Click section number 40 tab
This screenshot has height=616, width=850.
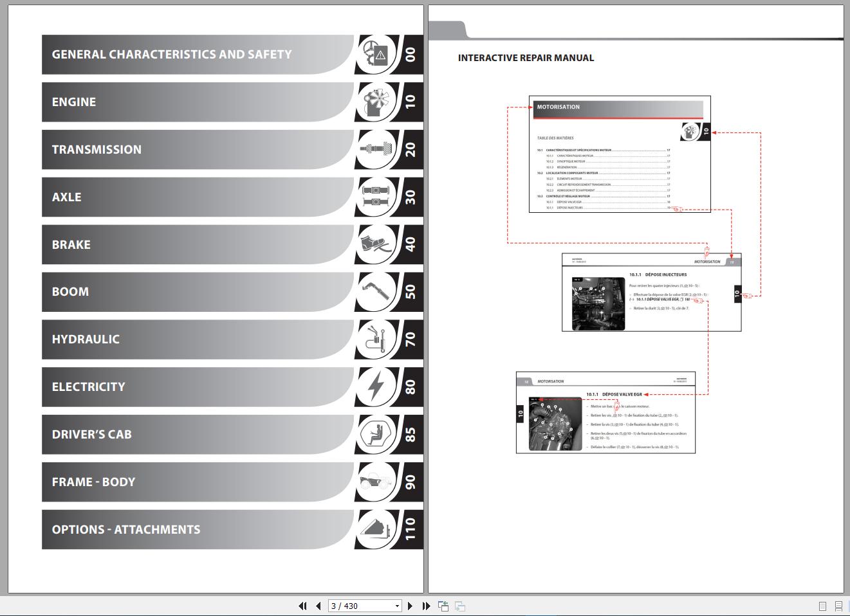click(411, 244)
